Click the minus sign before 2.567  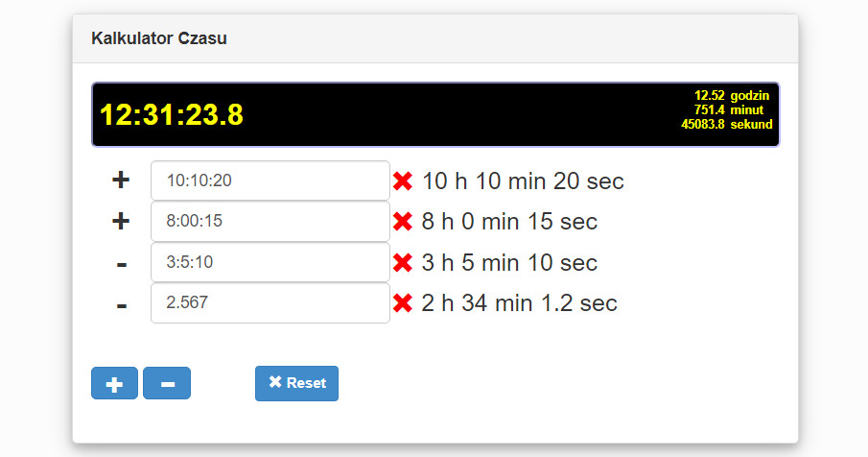point(122,305)
